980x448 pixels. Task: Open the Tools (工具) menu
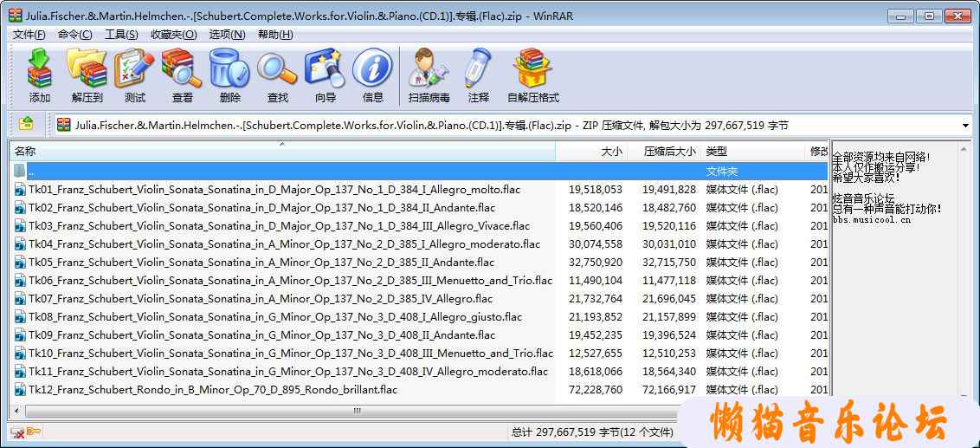coord(121,35)
